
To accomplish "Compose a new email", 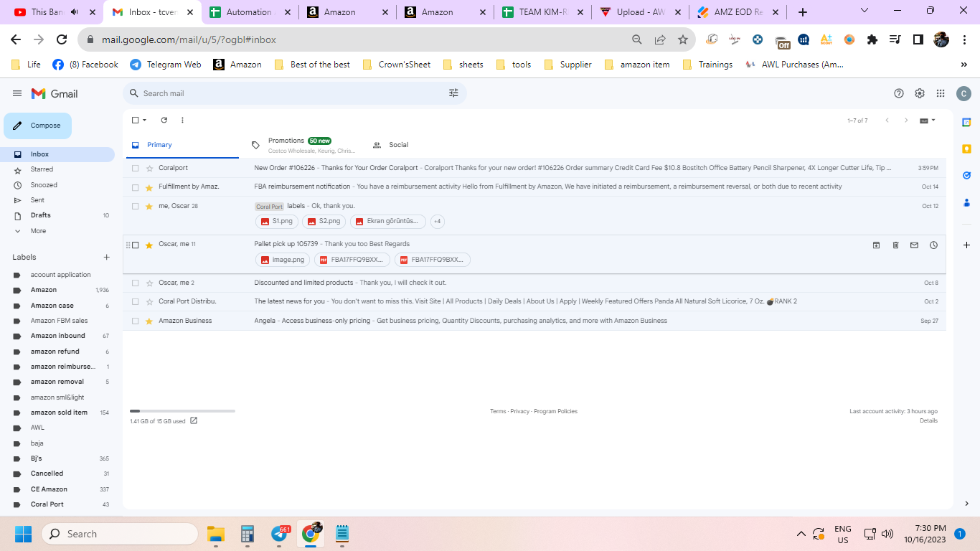I will point(38,126).
